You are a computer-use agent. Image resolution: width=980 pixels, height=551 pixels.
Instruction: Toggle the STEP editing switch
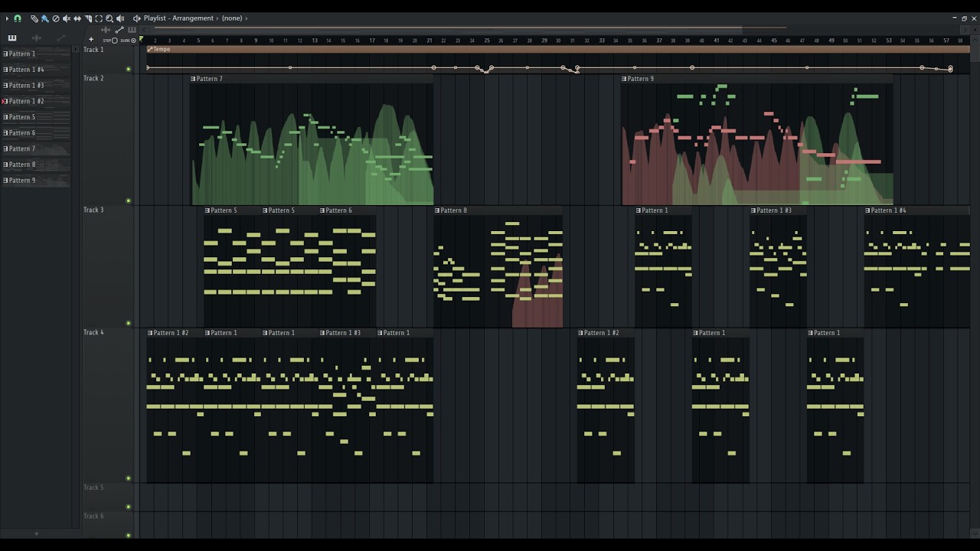115,41
